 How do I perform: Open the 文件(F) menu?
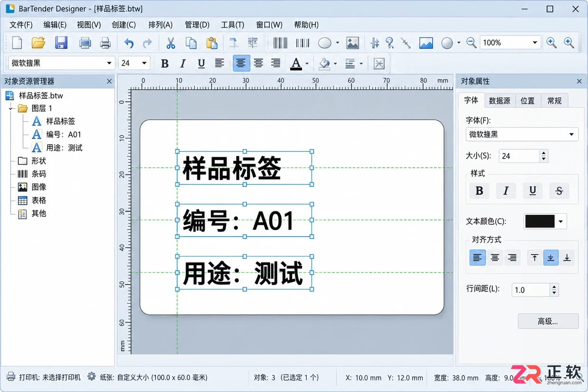pos(21,25)
